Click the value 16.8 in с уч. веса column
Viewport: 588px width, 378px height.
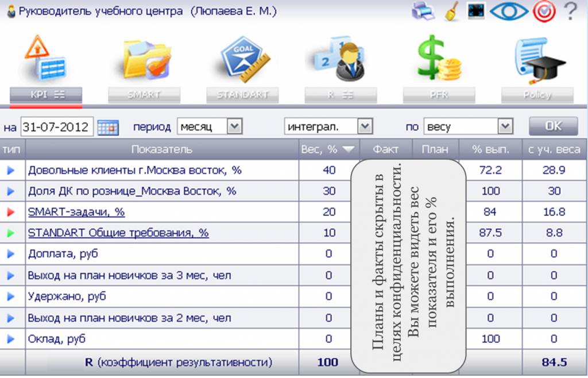(x=554, y=212)
